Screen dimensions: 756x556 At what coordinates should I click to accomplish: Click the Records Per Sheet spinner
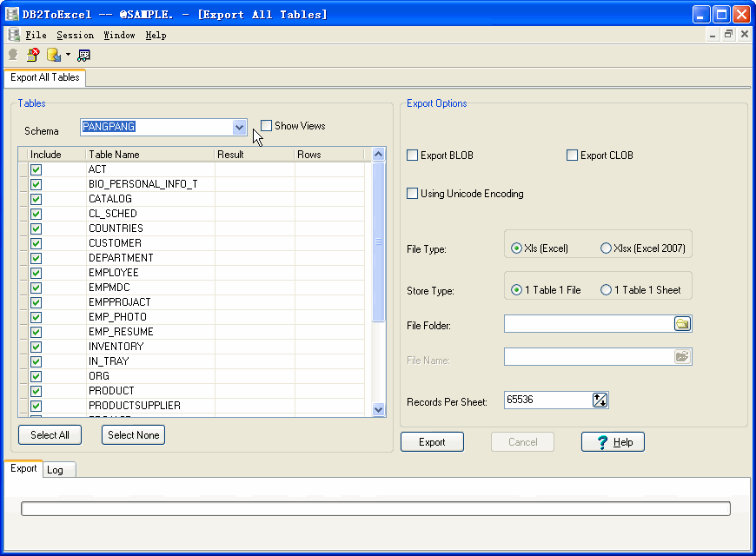[x=600, y=400]
